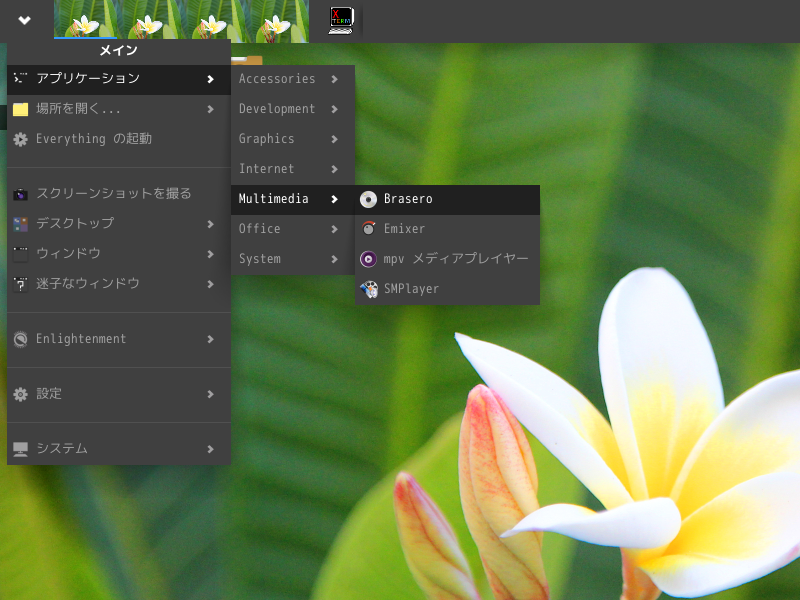Open the ウィンドウ menu entry

[x=119, y=254]
